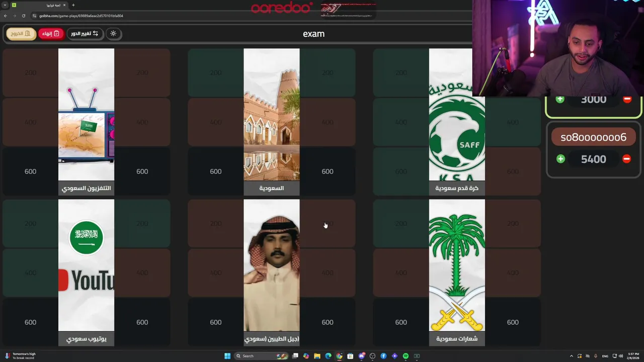Pick 600 tile right of التلفزيون السعودي
Viewport: 644px width, 362px height.
point(142,171)
